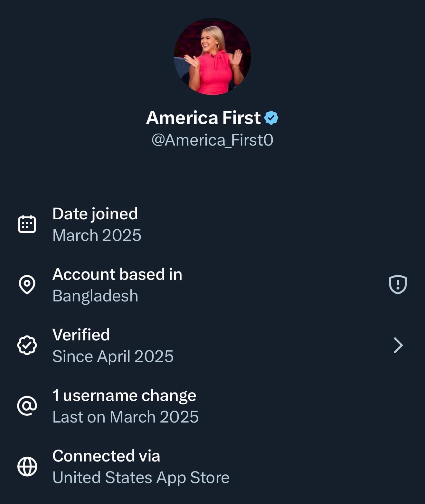This screenshot has height=504, width=425.
Task: Tap the @America_First0 handle
Action: click(212, 140)
